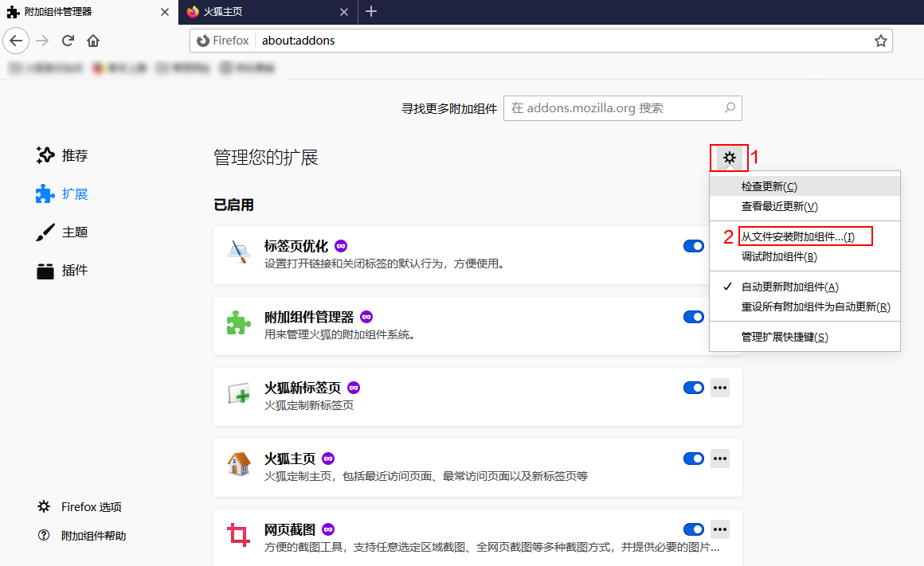Select the 附加组件管理器 tab
Screen dimensions: 924x566
89,12
